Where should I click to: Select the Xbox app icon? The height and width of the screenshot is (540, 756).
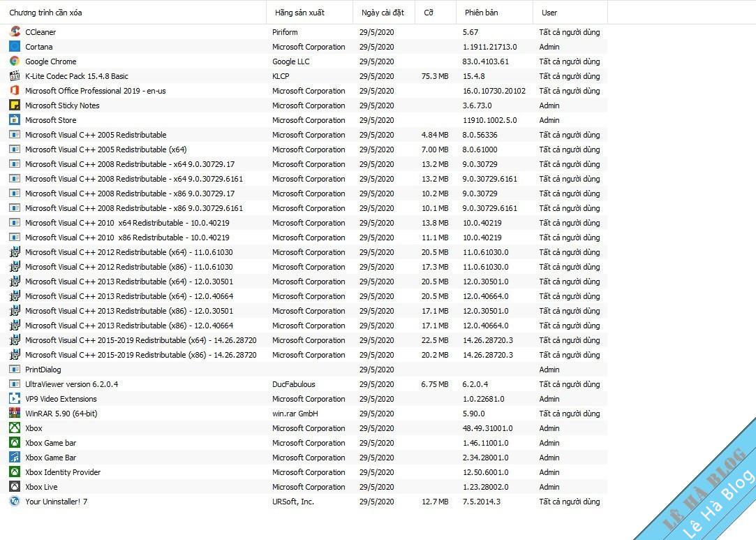(15, 428)
